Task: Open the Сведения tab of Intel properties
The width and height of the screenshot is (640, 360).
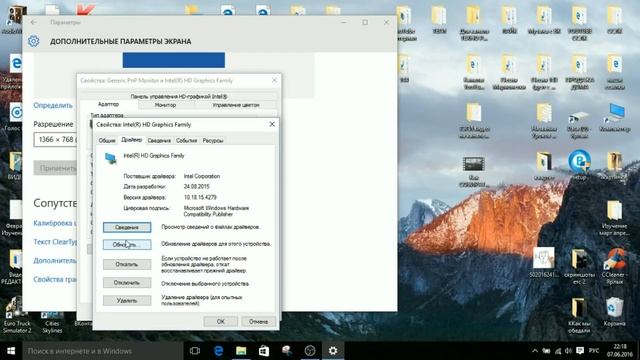Action: 159,140
